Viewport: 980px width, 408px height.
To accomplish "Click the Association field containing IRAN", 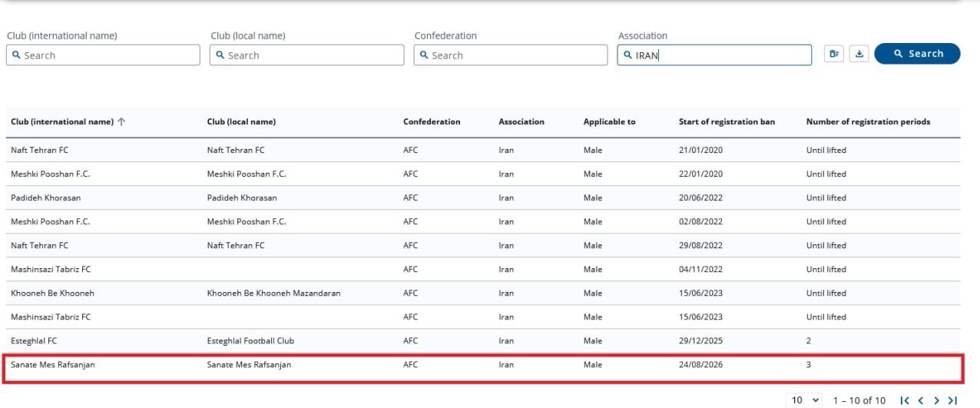I will point(714,55).
